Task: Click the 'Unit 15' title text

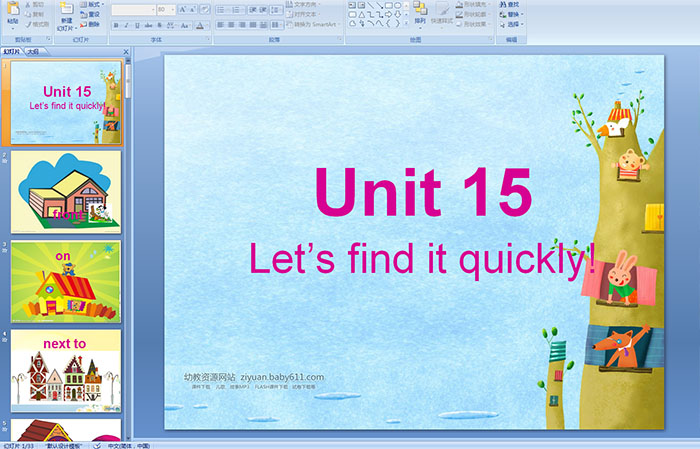Action: click(x=424, y=192)
